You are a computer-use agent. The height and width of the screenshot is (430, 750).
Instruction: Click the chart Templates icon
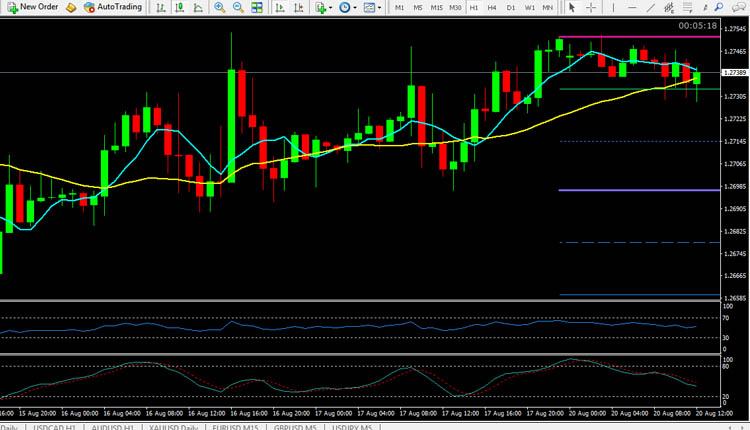(x=369, y=8)
